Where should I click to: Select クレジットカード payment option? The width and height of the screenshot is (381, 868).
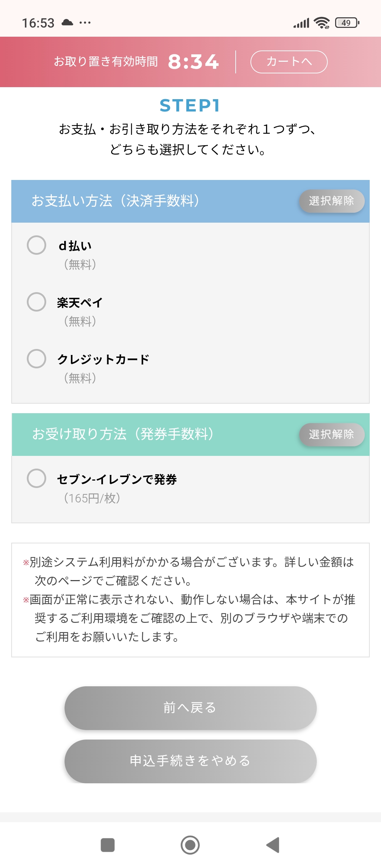tap(37, 359)
